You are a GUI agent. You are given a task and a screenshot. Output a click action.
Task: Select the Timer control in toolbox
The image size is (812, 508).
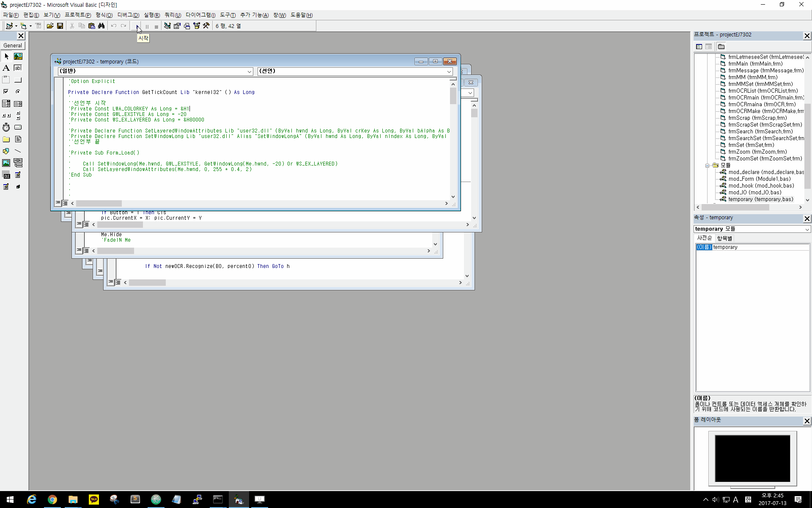click(6, 127)
